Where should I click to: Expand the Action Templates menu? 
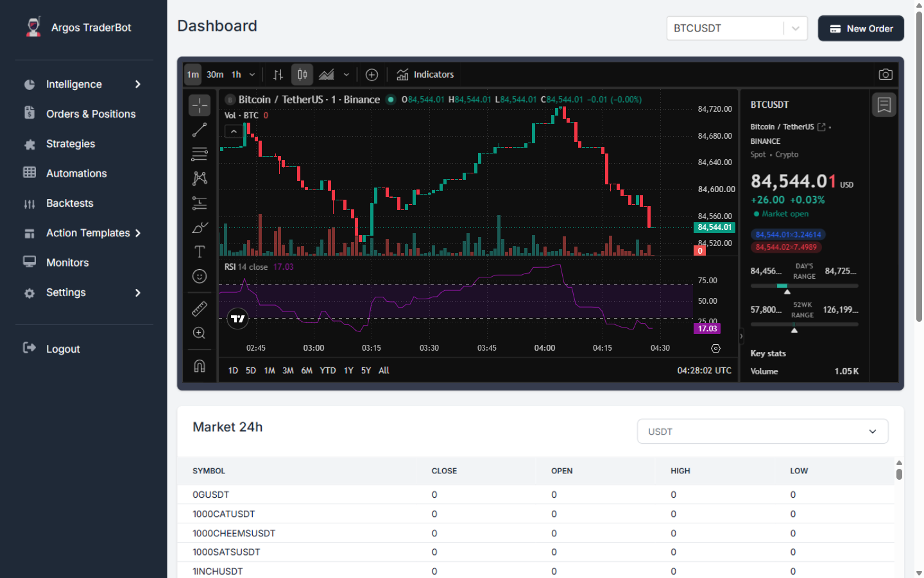(x=84, y=233)
